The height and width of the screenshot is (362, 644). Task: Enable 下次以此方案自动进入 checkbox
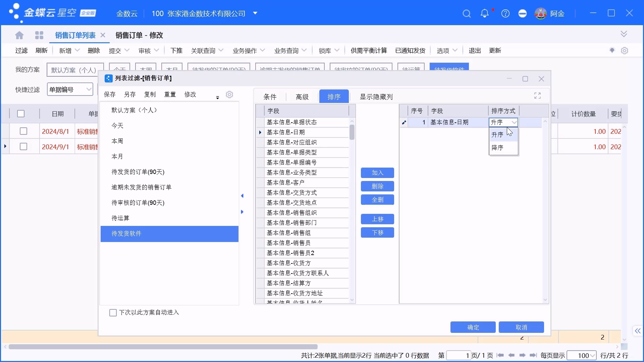[x=113, y=313]
